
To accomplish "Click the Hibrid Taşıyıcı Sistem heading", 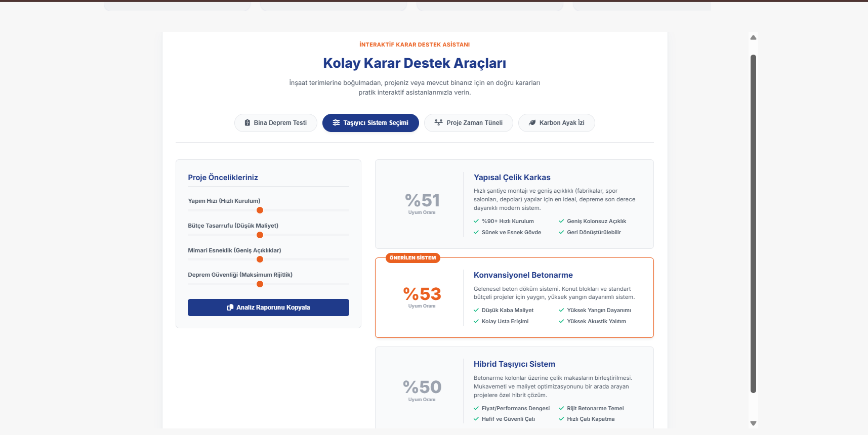I will point(514,364).
